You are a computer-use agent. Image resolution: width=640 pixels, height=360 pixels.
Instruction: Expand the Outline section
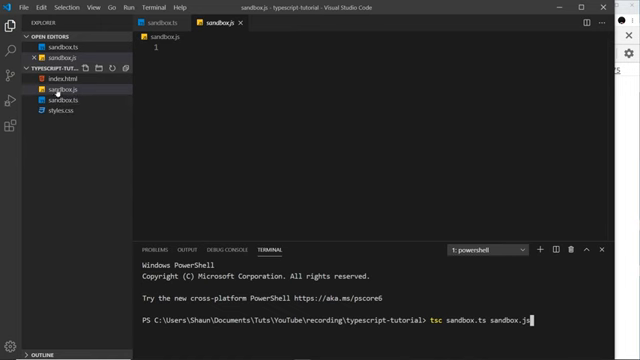point(27,355)
